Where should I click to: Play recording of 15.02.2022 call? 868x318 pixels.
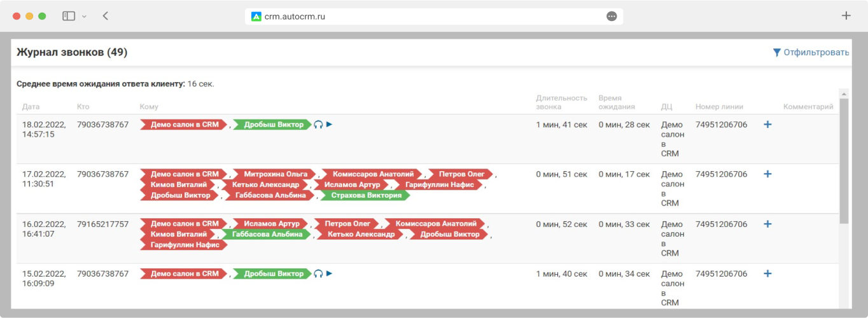tap(329, 273)
